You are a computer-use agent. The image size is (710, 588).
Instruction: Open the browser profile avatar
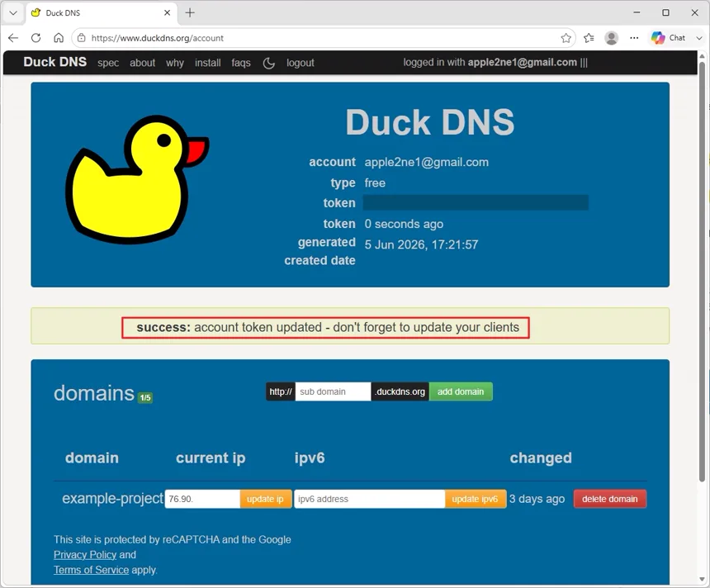click(611, 38)
